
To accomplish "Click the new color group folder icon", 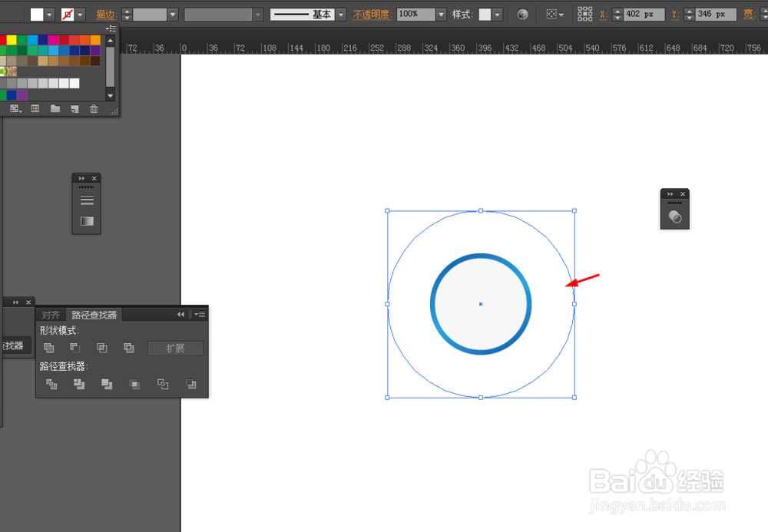I will click(x=55, y=109).
